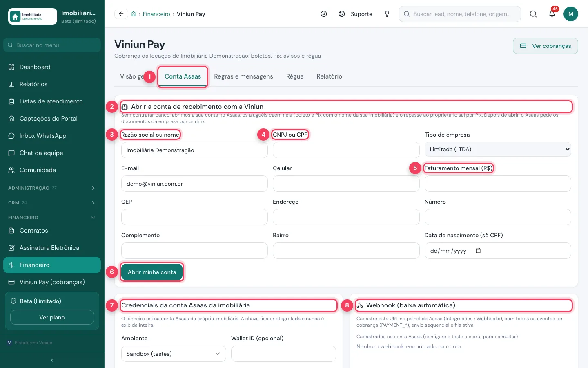Collapse the sidebar with the bottom chevron
588x368 pixels.
52,360
